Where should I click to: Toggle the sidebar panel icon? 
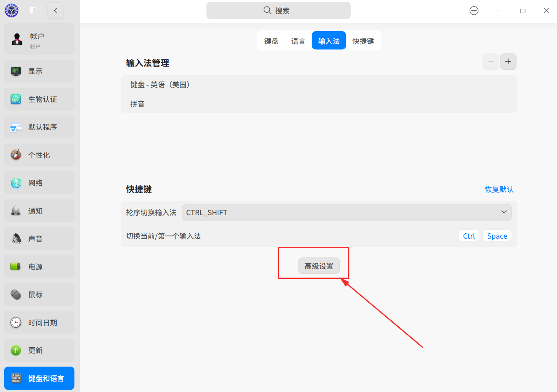[x=33, y=10]
